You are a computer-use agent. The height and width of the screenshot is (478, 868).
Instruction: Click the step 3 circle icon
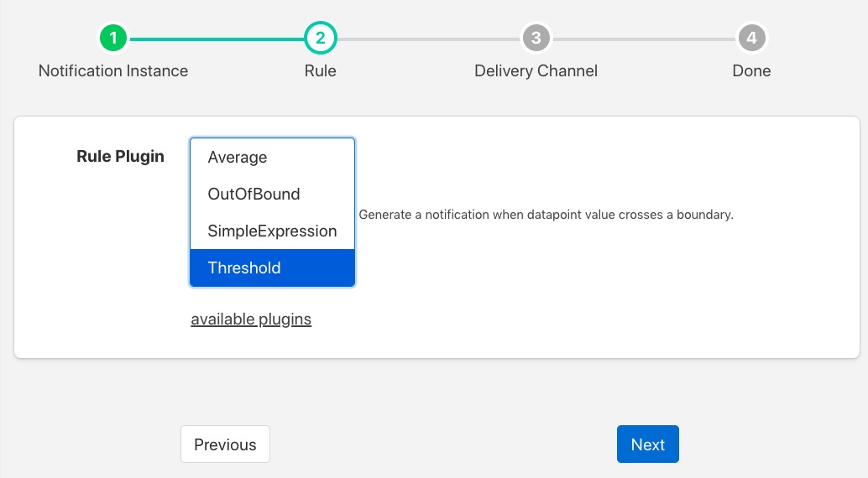(536, 39)
